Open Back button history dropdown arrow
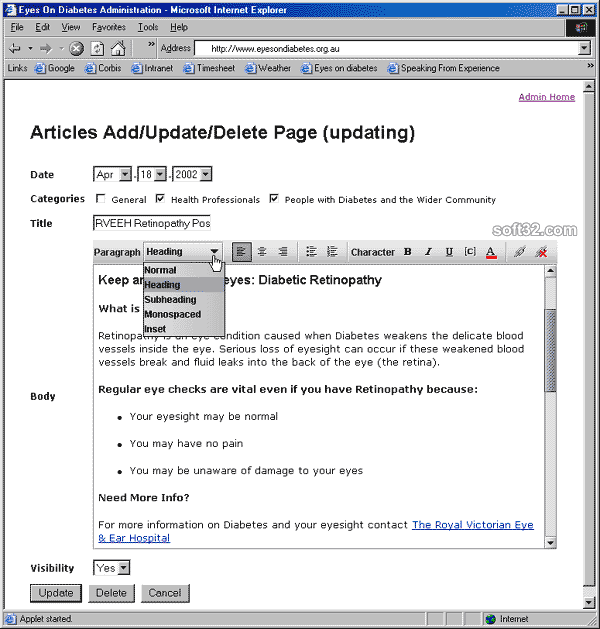This screenshot has width=600, height=629. pyautogui.click(x=30, y=49)
